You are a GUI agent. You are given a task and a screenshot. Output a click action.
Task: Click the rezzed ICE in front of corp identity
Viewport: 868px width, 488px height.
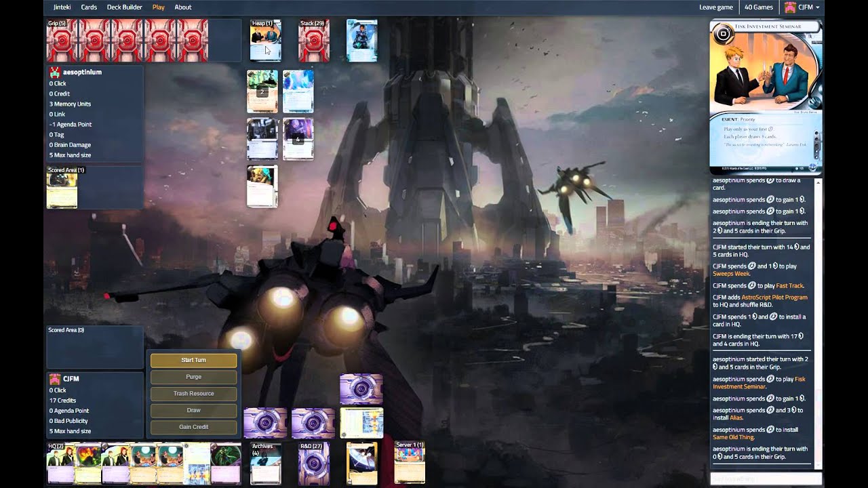(x=361, y=423)
